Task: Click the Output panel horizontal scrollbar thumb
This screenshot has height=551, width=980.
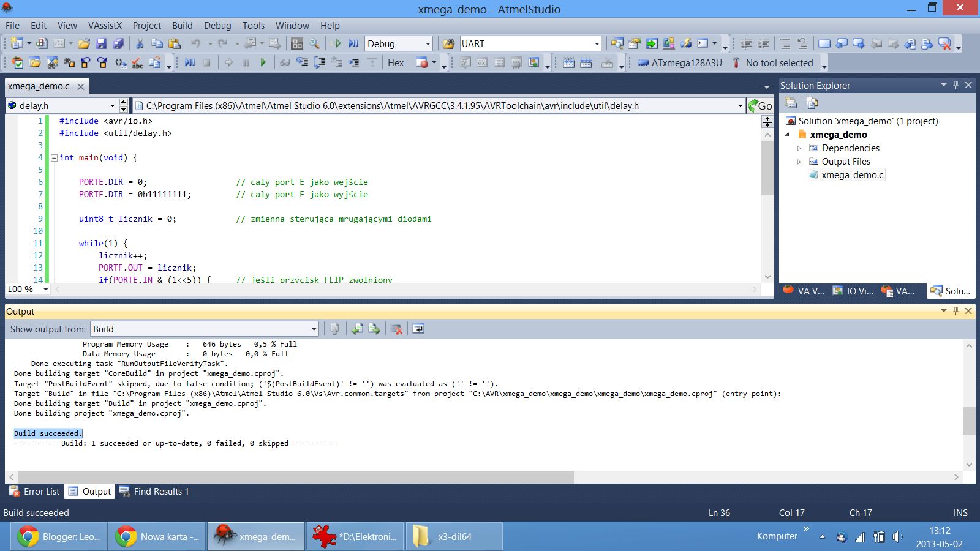Action: coord(295,476)
